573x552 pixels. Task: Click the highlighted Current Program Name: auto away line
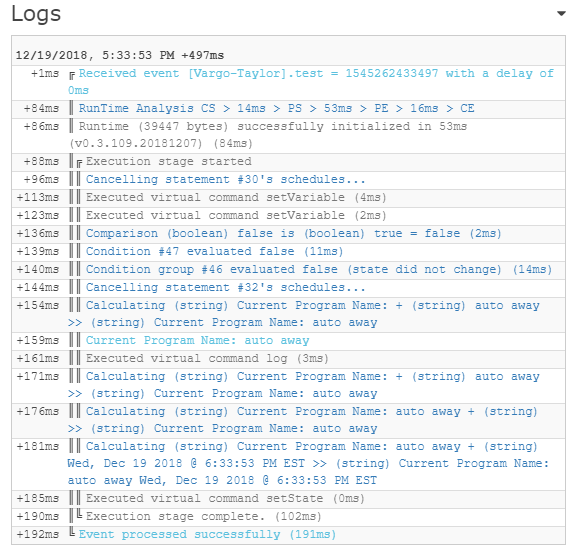(x=197, y=340)
